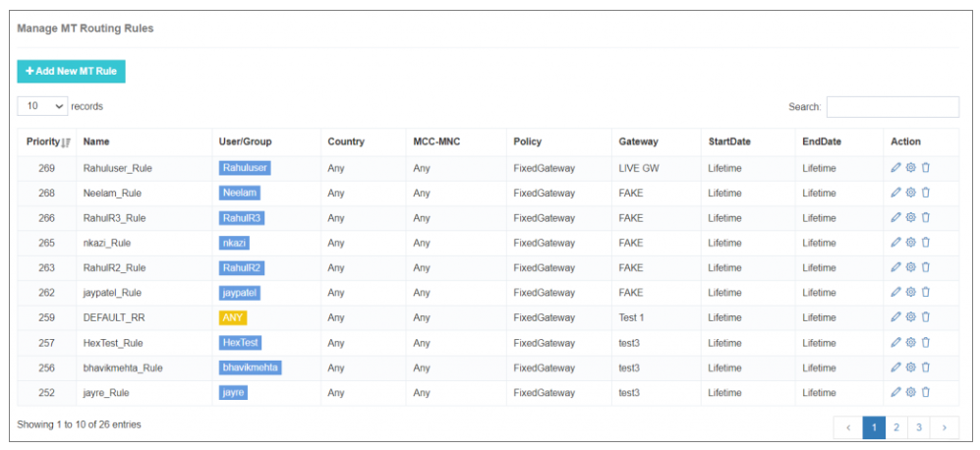980x450 pixels.
Task: Edit bhavikmehta_Rule via pencil icon
Action: (895, 367)
